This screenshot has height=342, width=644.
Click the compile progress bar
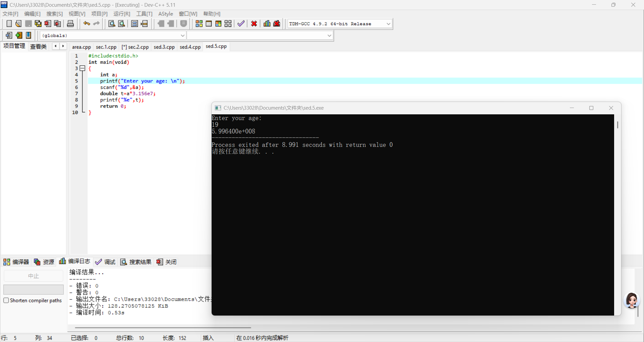pyautogui.click(x=34, y=289)
